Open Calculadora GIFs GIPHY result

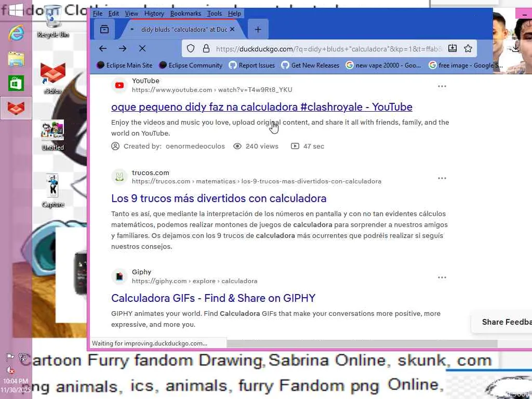(214, 298)
